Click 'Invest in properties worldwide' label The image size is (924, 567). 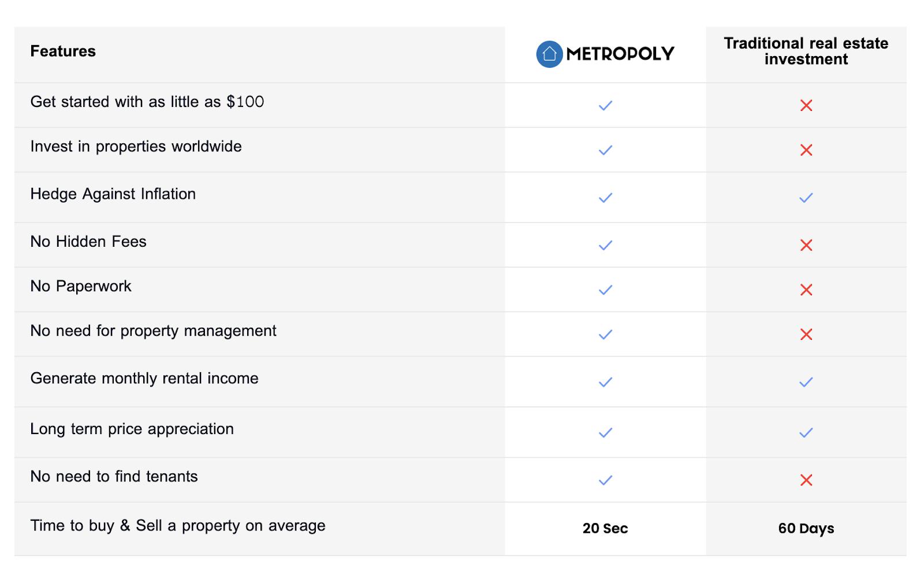136,147
